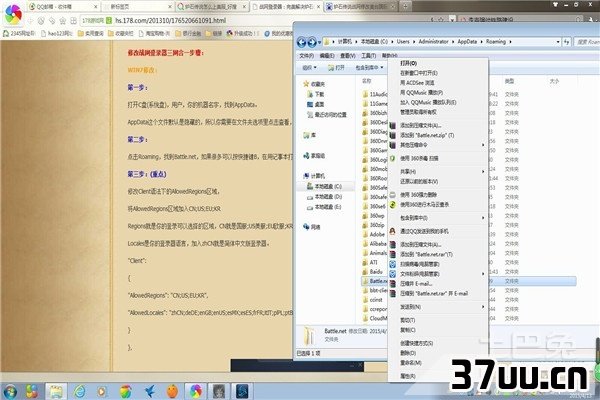The height and width of the screenshot is (400, 600).
Task: Choose 扫描病毒(电脑管家) in context menu
Action: 419,264
